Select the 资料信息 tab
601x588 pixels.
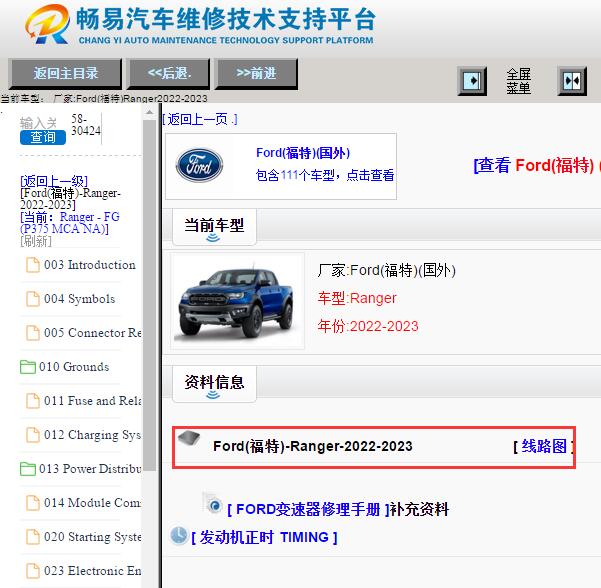(x=214, y=384)
